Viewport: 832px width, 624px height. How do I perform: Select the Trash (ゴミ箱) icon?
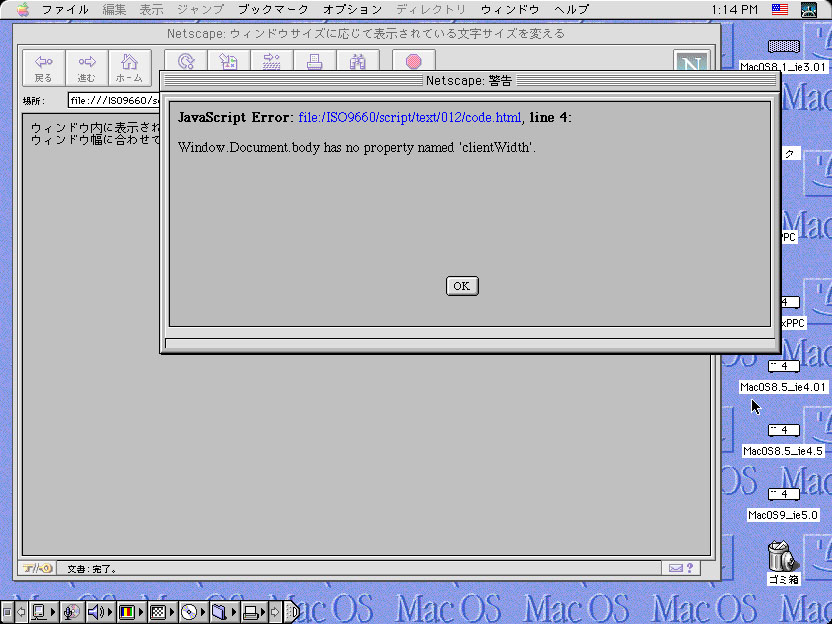(783, 556)
